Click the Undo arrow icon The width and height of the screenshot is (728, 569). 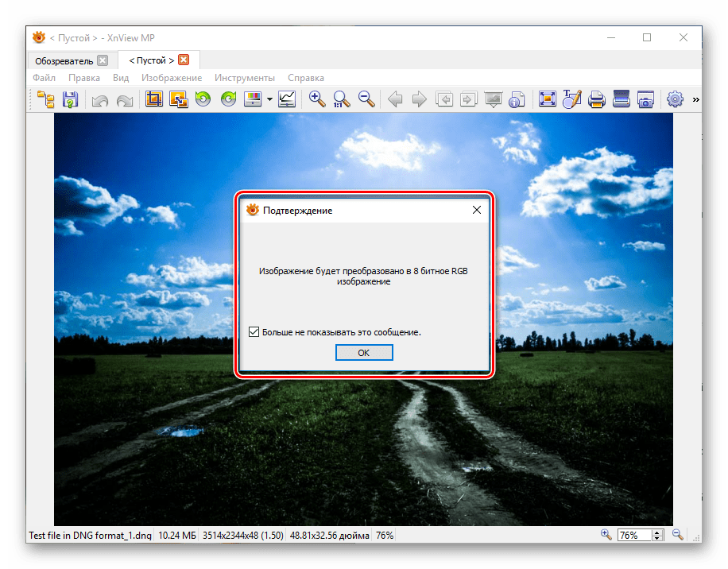[100, 100]
